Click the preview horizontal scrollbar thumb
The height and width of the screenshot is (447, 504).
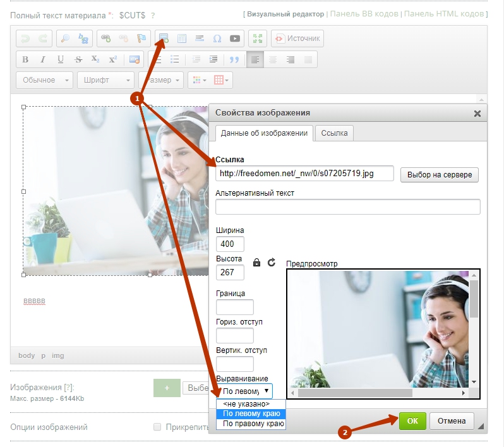pos(355,393)
